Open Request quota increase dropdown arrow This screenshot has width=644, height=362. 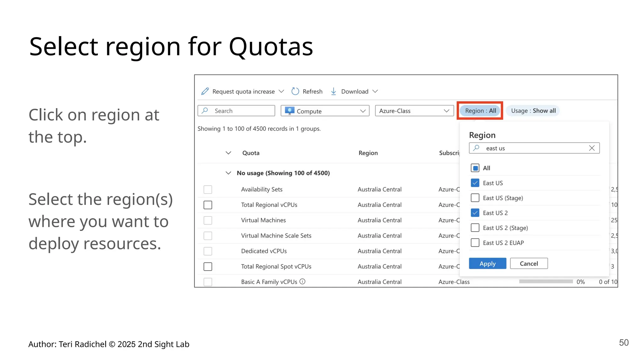click(x=281, y=91)
